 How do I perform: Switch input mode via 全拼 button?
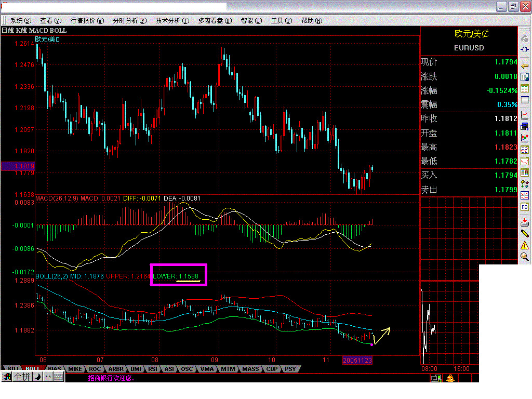tap(22, 377)
